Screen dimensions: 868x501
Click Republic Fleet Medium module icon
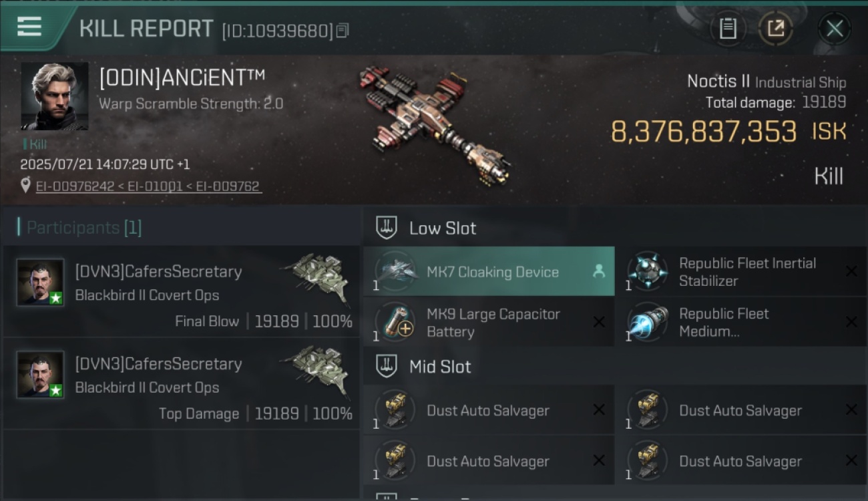(648, 323)
